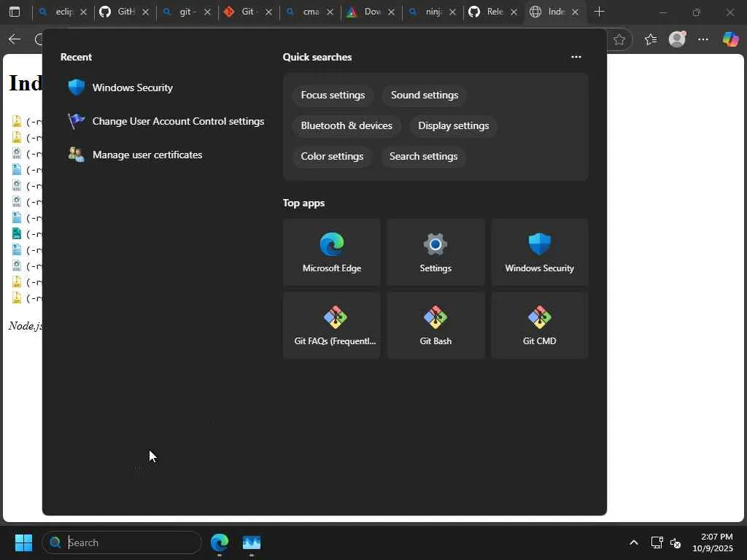Click the Photos-like taskbar app icon
The image size is (747, 560).
pyautogui.click(x=252, y=542)
